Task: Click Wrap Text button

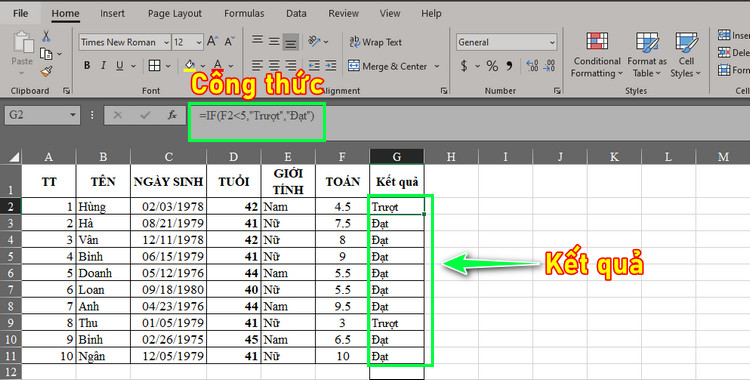Action: click(375, 42)
